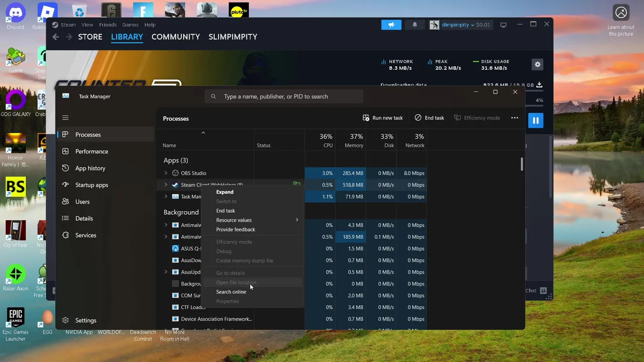
Task: Click the OBS Studio process icon
Action: [x=175, y=173]
